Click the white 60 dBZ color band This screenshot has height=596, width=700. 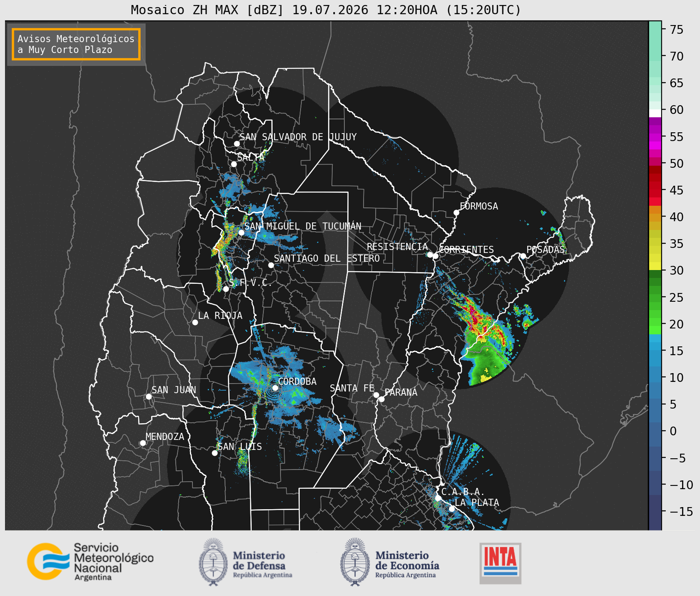655,113
